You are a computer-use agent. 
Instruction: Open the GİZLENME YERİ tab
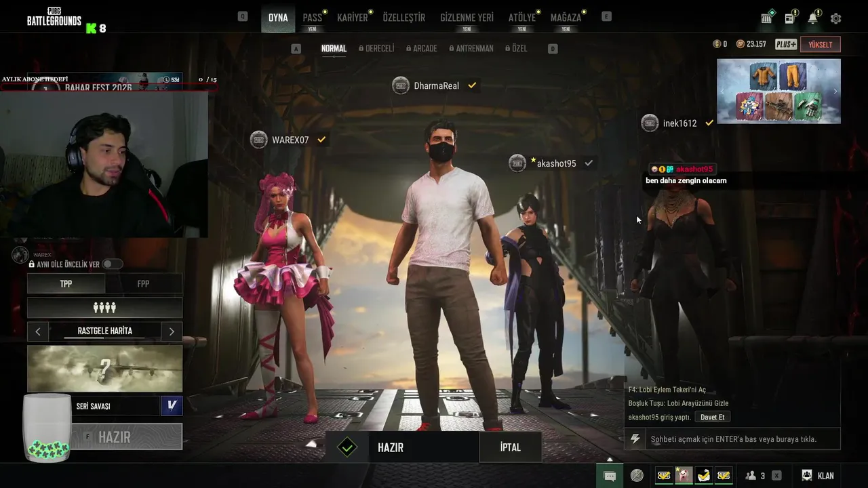(467, 18)
